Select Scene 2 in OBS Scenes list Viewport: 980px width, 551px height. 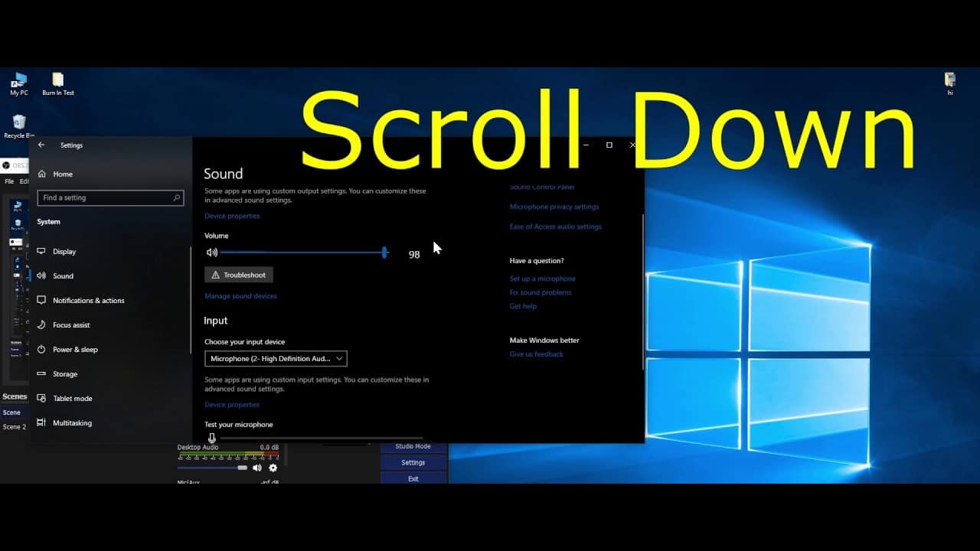click(x=14, y=427)
